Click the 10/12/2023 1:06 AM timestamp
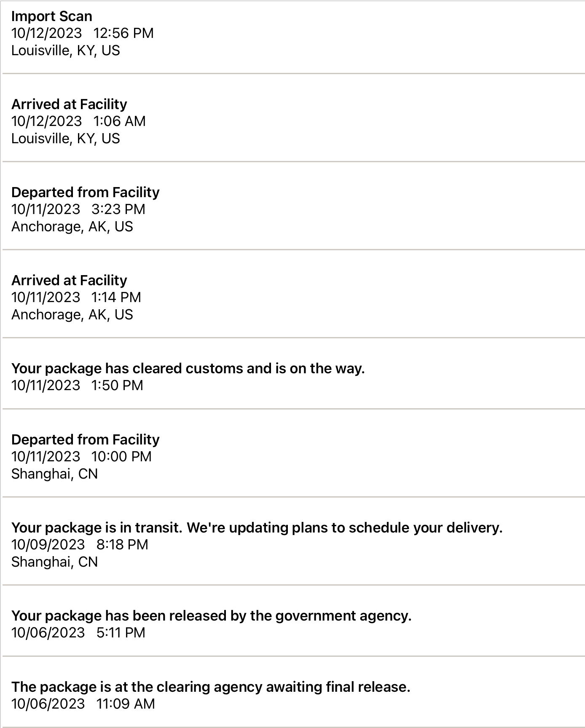Screen dimensions: 585x728 point(78,121)
